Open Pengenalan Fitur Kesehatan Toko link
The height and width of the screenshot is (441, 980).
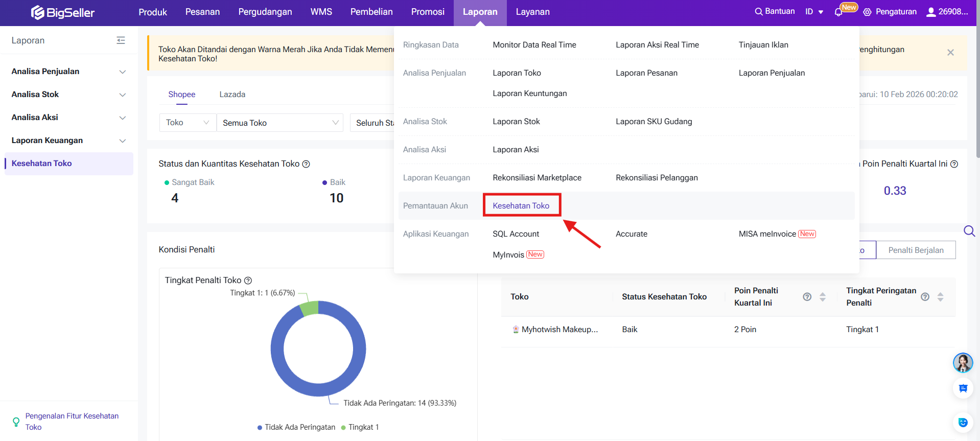click(72, 422)
